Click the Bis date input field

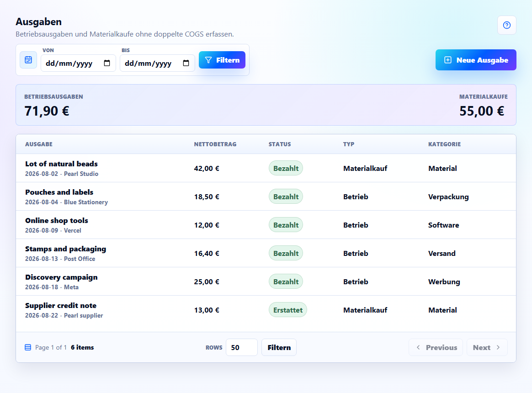click(157, 63)
